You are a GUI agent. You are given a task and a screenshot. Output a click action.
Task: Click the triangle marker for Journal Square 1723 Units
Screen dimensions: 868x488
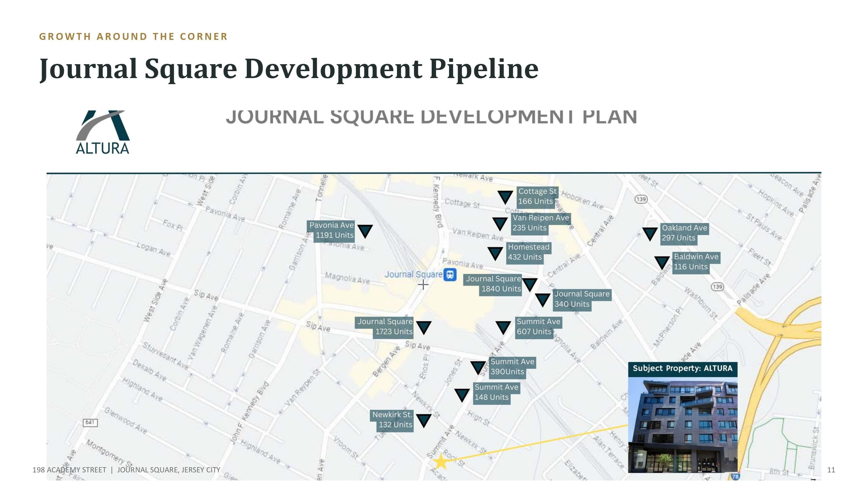click(x=424, y=328)
